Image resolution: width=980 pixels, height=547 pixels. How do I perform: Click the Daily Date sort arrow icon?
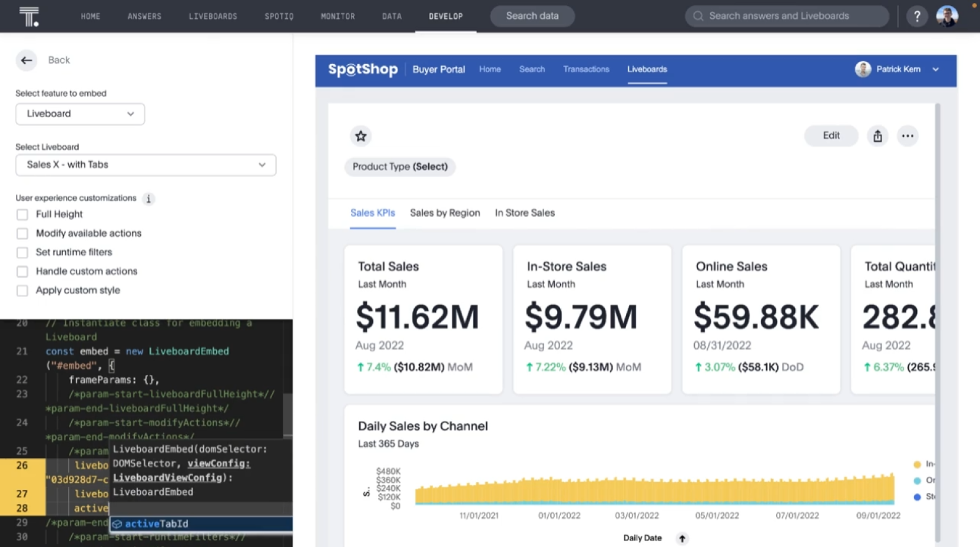(x=682, y=538)
